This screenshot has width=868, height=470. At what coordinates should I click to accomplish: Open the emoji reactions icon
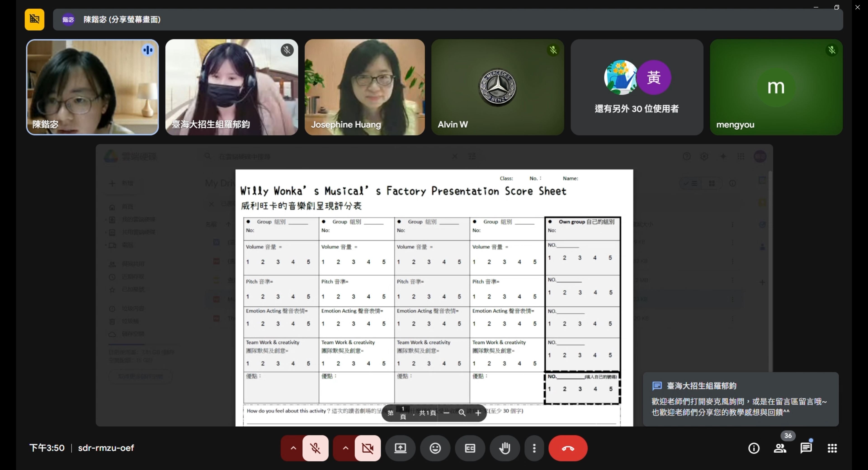tap(435, 448)
